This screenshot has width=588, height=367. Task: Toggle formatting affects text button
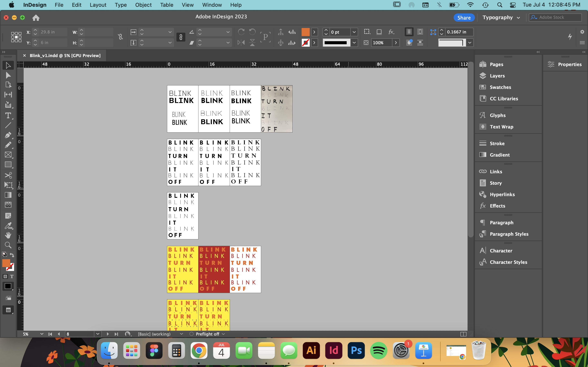(x=12, y=276)
